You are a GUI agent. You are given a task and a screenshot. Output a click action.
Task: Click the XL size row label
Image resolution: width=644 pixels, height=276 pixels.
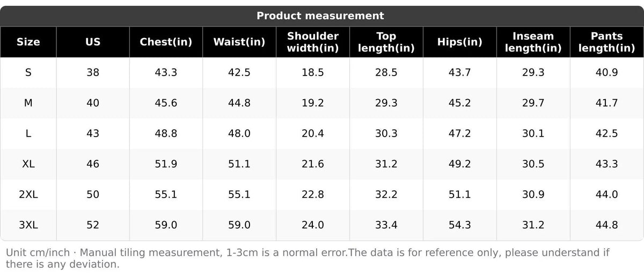(28, 164)
